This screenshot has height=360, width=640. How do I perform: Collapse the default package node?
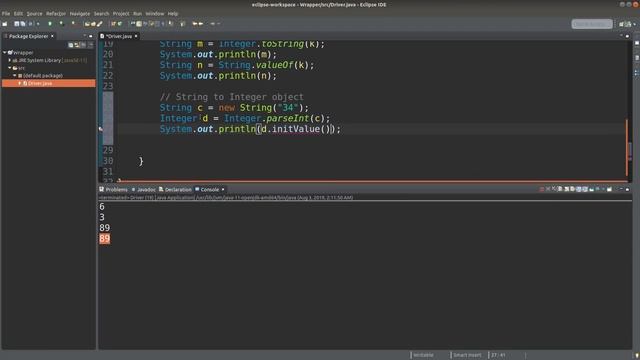click(x=15, y=76)
